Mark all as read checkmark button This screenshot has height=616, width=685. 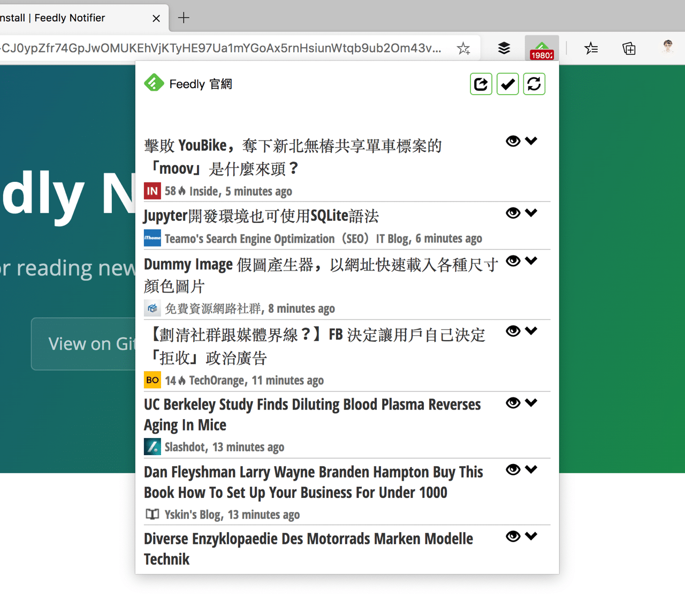pyautogui.click(x=507, y=84)
